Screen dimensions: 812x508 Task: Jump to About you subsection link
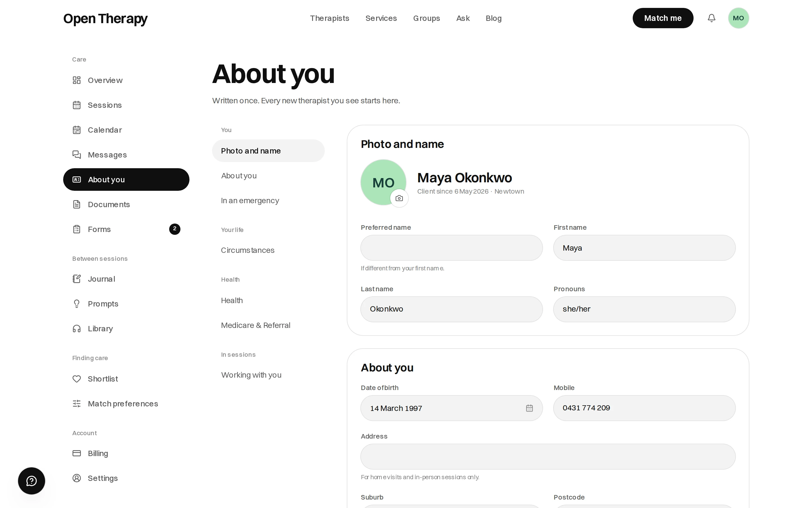pyautogui.click(x=239, y=176)
